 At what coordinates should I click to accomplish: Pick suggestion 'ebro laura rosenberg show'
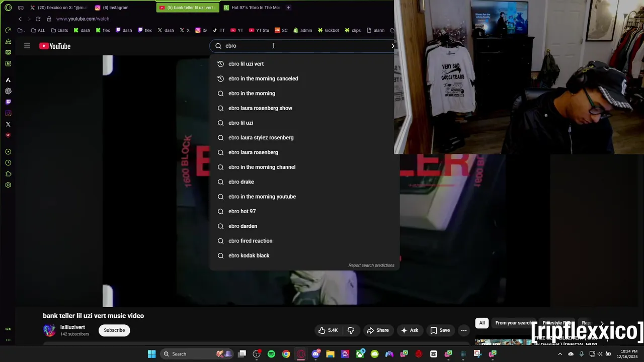point(304,108)
